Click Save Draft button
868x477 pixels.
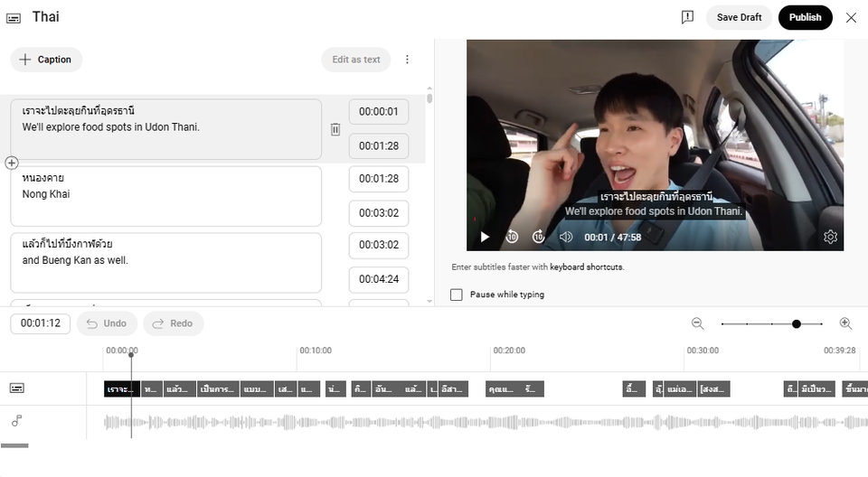[739, 17]
